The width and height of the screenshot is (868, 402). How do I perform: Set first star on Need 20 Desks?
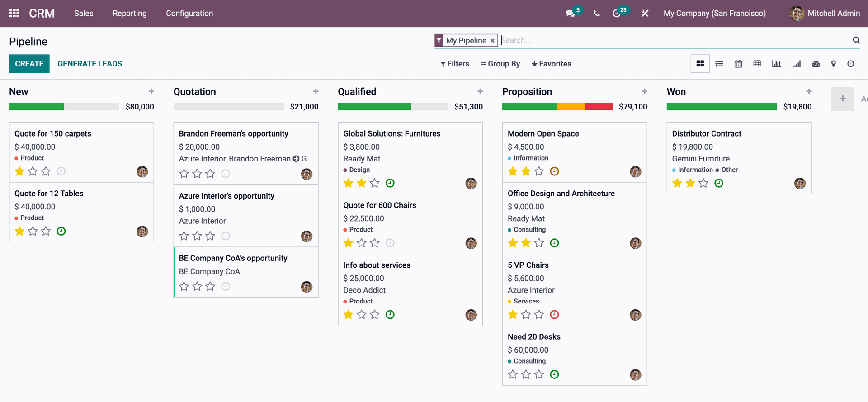(x=513, y=374)
